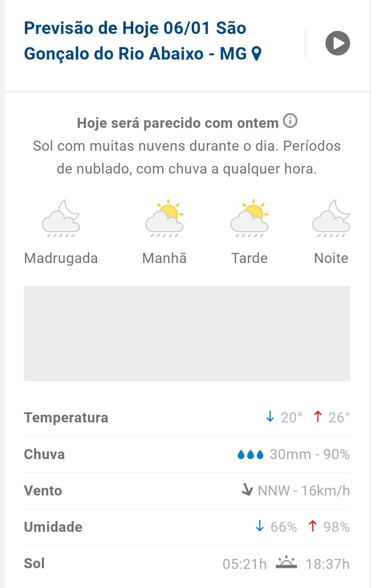
Task: Tap the wind direction arrow icon
Action: 247,490
